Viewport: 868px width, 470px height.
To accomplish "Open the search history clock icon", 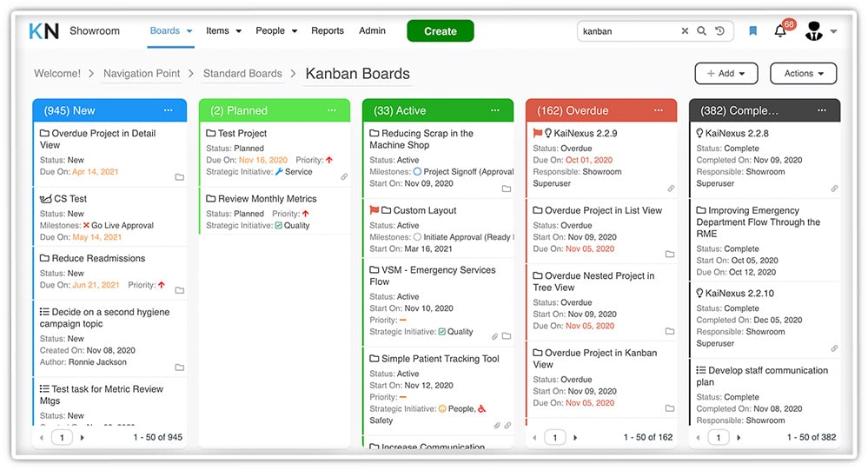I will click(720, 31).
